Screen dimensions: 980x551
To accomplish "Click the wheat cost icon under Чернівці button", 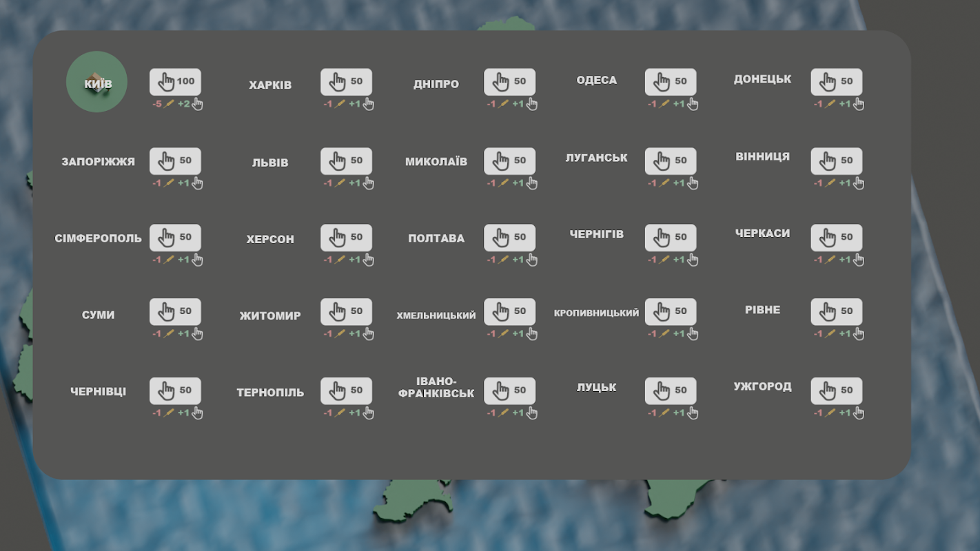I will click(169, 413).
